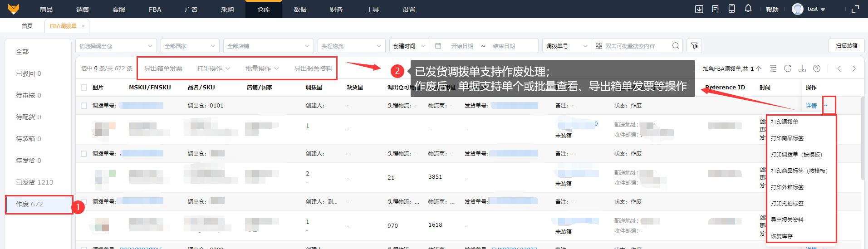The width and height of the screenshot is (868, 249).
Task: Click the 扫描装箱 button
Action: pyautogui.click(x=846, y=46)
